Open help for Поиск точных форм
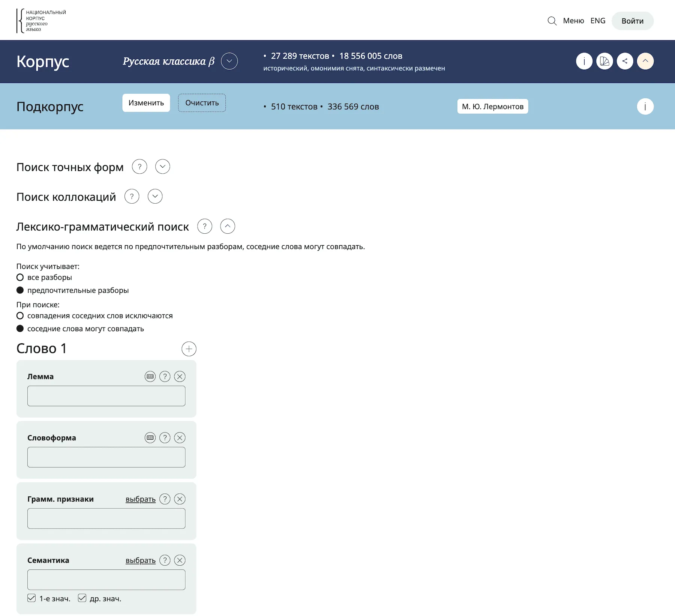Screen dimensions: 675x616 tap(139, 167)
